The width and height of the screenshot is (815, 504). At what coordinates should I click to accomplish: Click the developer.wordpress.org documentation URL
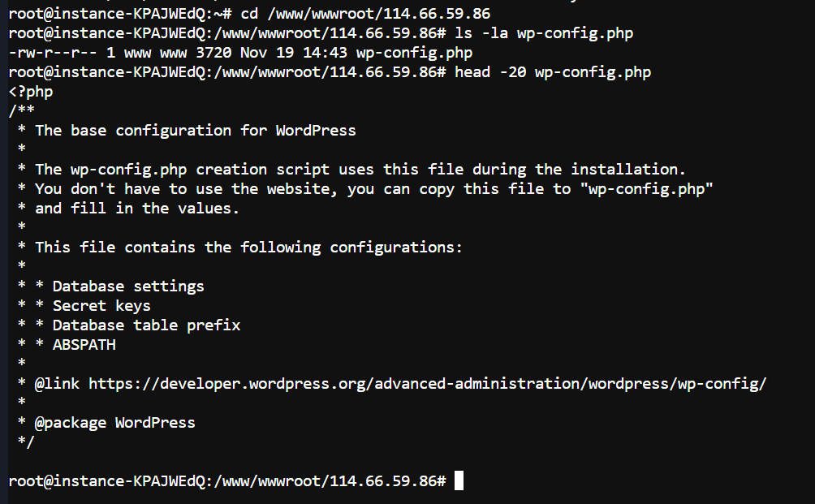coord(427,384)
